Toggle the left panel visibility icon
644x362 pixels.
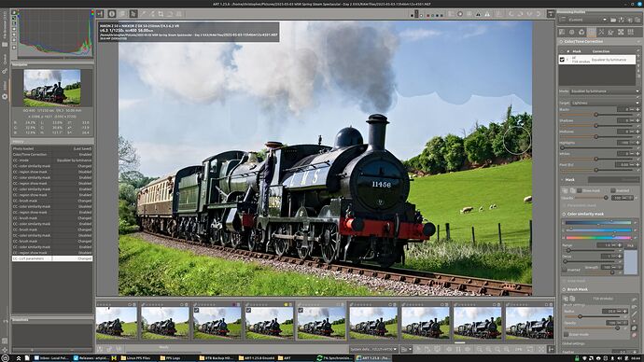(100, 14)
